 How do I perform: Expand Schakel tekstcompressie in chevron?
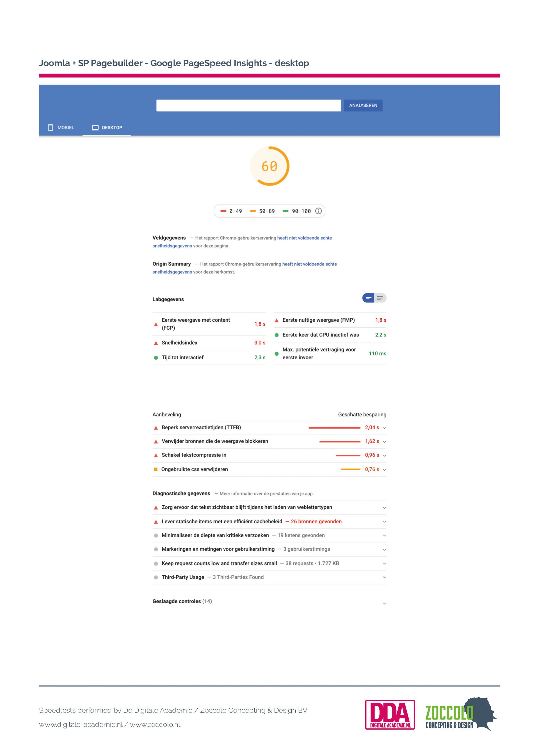384,456
